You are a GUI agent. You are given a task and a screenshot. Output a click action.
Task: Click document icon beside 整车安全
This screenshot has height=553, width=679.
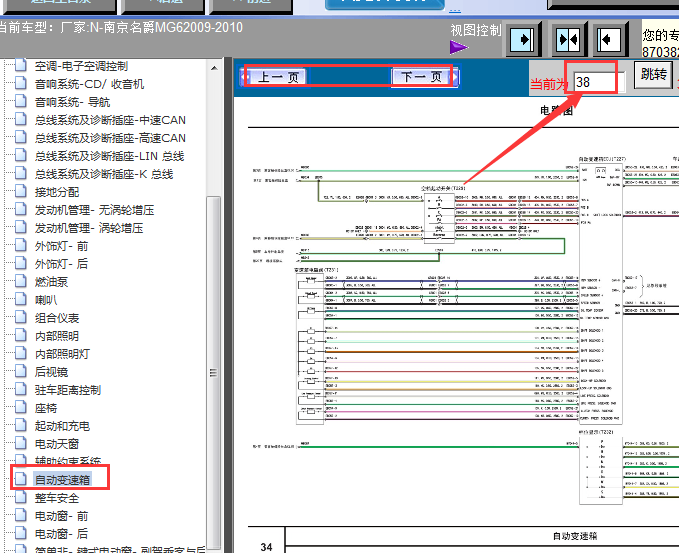coord(20,497)
